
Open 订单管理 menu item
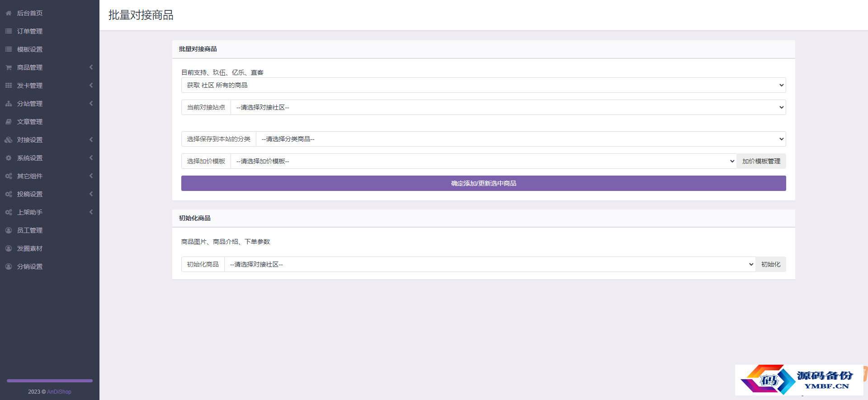[50, 31]
